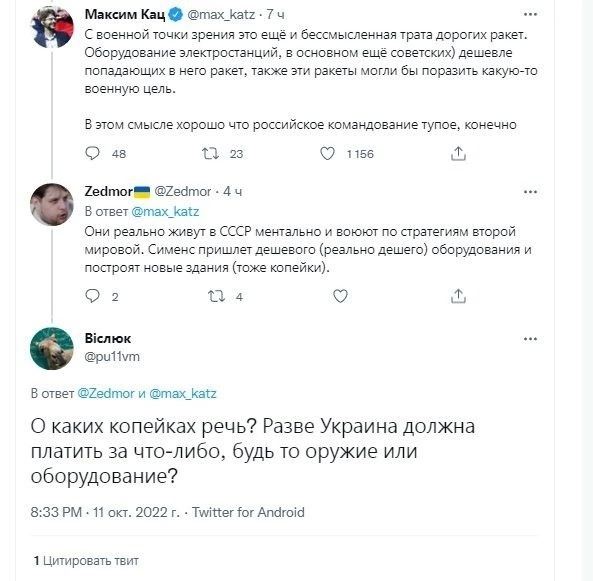
Task: Open Віслюк's donkey avatar
Action: coord(52,348)
